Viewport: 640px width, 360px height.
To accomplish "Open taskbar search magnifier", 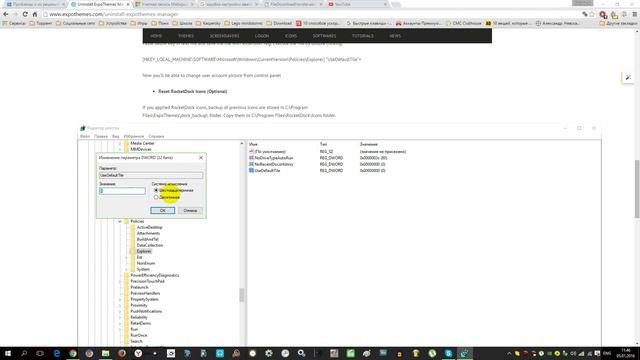I will 24,353.
